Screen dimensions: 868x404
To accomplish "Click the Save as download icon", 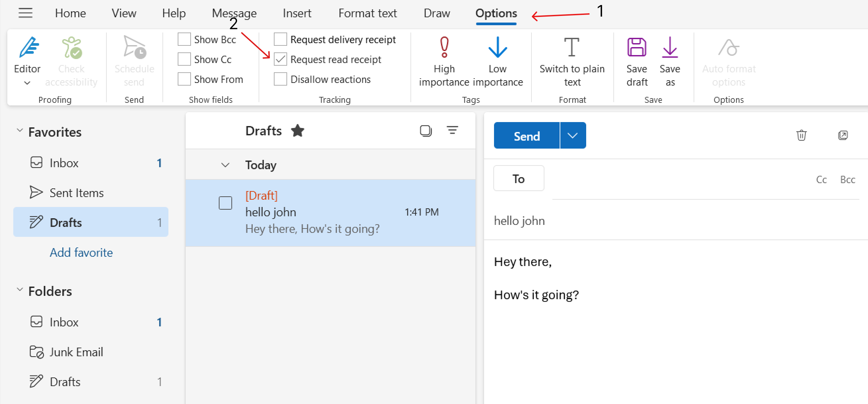I will click(669, 47).
